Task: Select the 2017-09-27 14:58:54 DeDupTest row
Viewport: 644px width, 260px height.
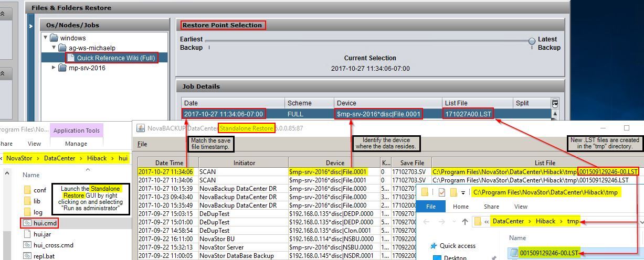Action: pos(277,231)
